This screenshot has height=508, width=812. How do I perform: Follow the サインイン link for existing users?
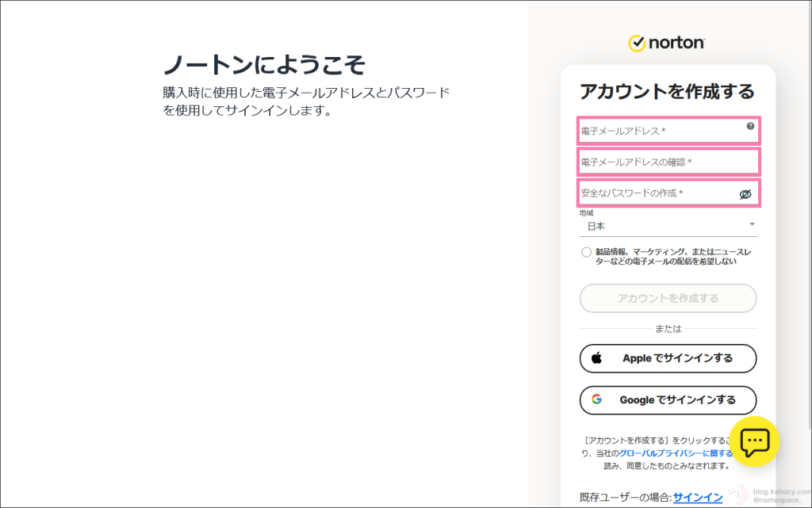[697, 497]
